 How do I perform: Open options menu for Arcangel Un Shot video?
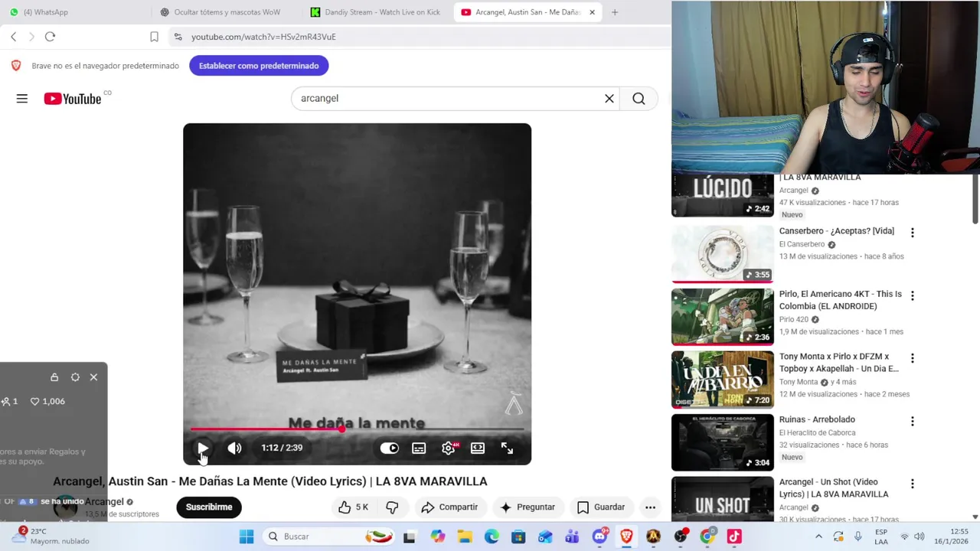pyautogui.click(x=912, y=484)
